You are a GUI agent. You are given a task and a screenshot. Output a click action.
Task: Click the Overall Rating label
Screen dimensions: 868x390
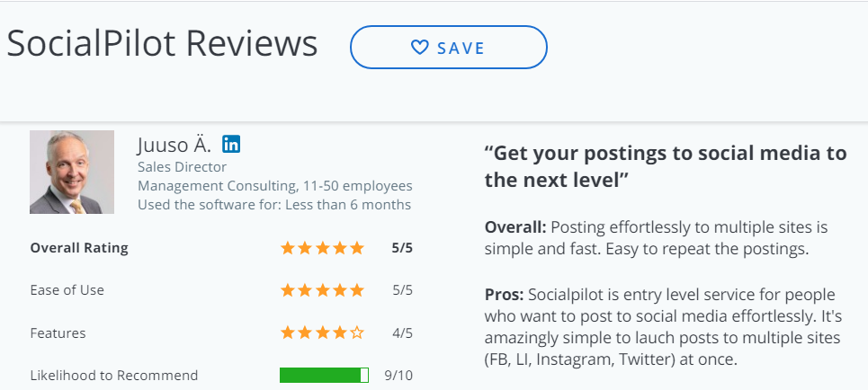point(79,248)
